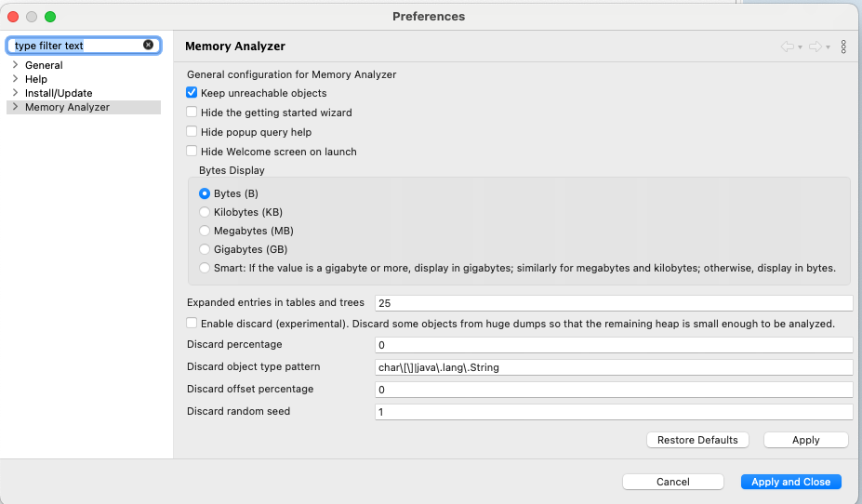The image size is (862, 504).
Task: Select the Gigabytes (GB) radio button
Action: point(205,249)
